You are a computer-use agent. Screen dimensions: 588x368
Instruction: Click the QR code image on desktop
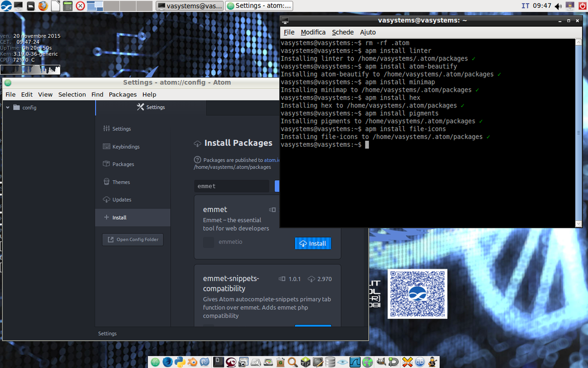pyautogui.click(x=417, y=293)
